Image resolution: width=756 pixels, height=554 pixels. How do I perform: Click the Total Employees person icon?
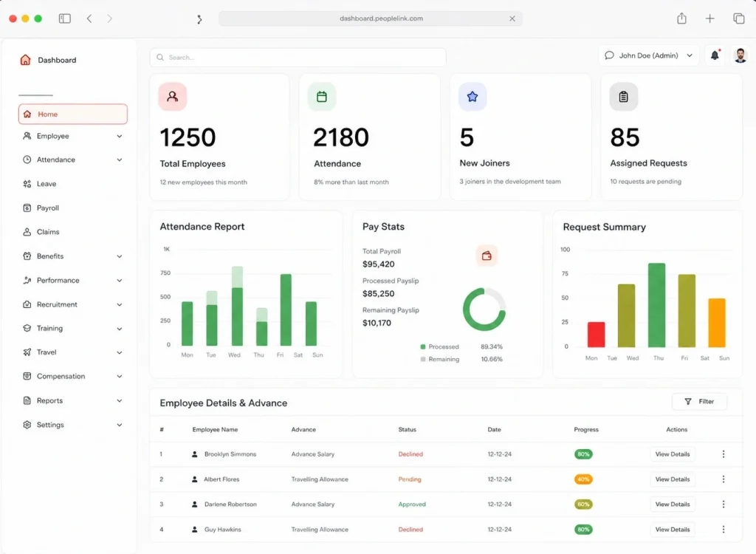click(x=172, y=97)
